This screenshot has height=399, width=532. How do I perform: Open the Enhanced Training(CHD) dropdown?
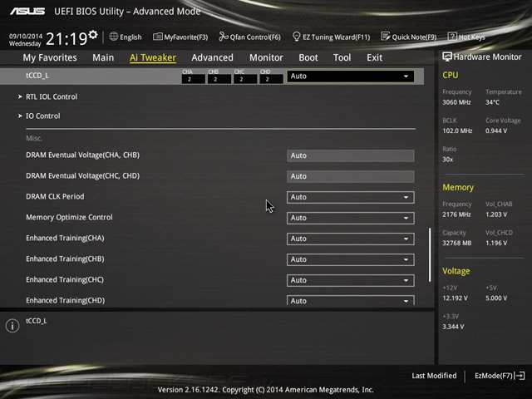click(351, 300)
